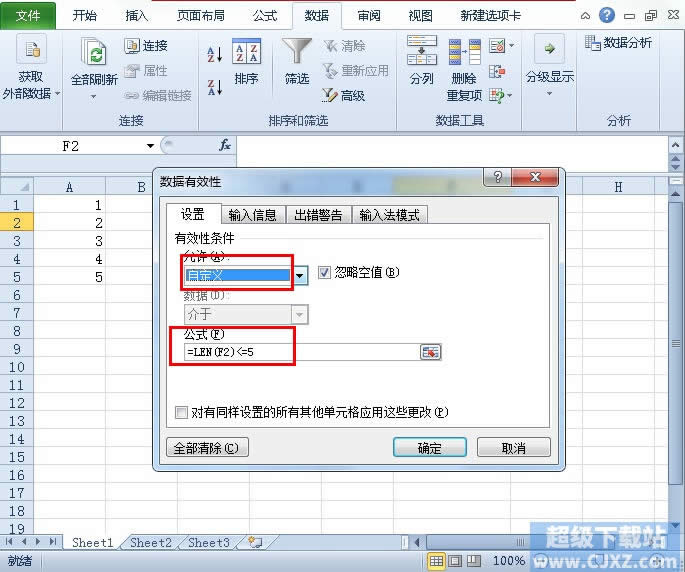This screenshot has width=685, height=572.
Task: Select row header 10
Action: click(17, 367)
